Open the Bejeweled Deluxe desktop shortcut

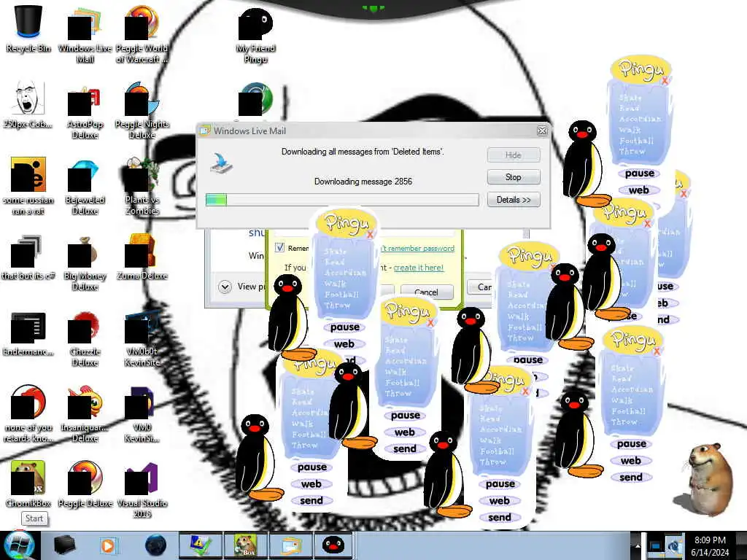click(85, 187)
